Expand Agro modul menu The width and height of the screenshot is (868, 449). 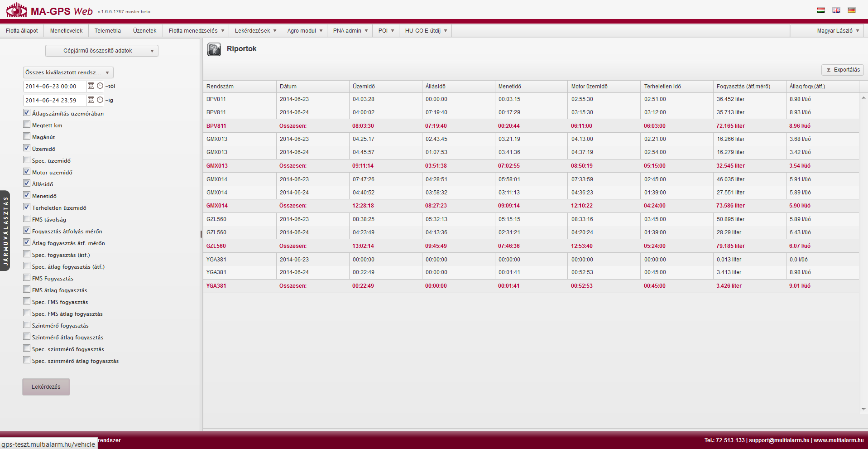pyautogui.click(x=305, y=31)
